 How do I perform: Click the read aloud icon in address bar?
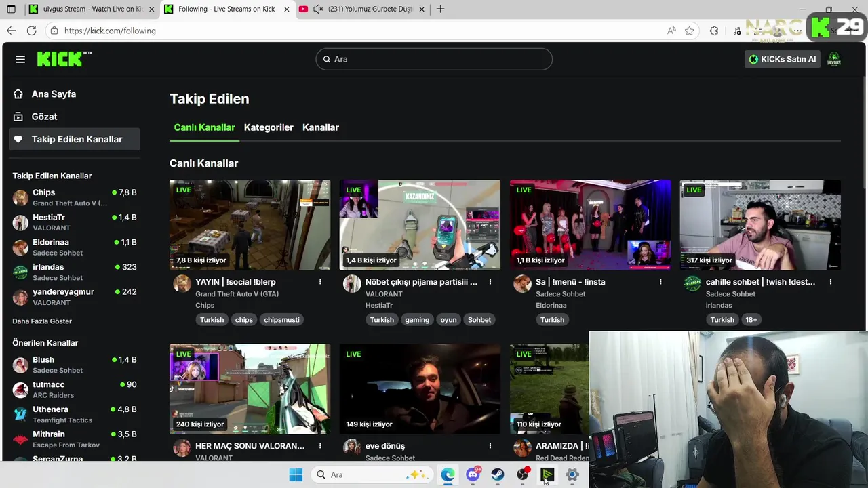coord(671,30)
